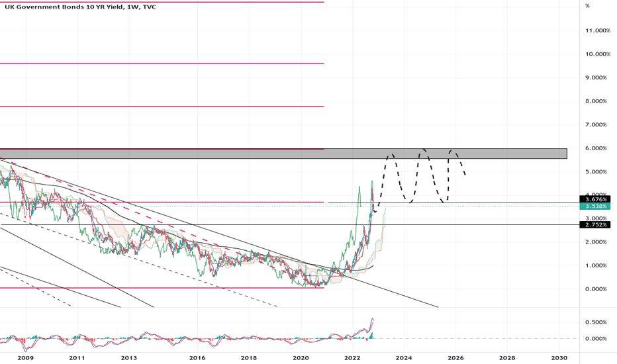Select the green 3.538% current price tag
Viewport: 617px width, 364px height.
click(595, 206)
